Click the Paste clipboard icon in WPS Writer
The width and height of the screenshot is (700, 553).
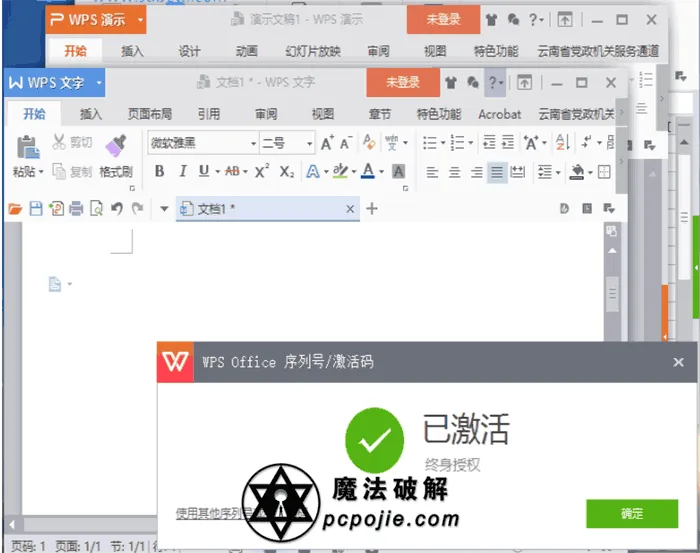coord(28,147)
